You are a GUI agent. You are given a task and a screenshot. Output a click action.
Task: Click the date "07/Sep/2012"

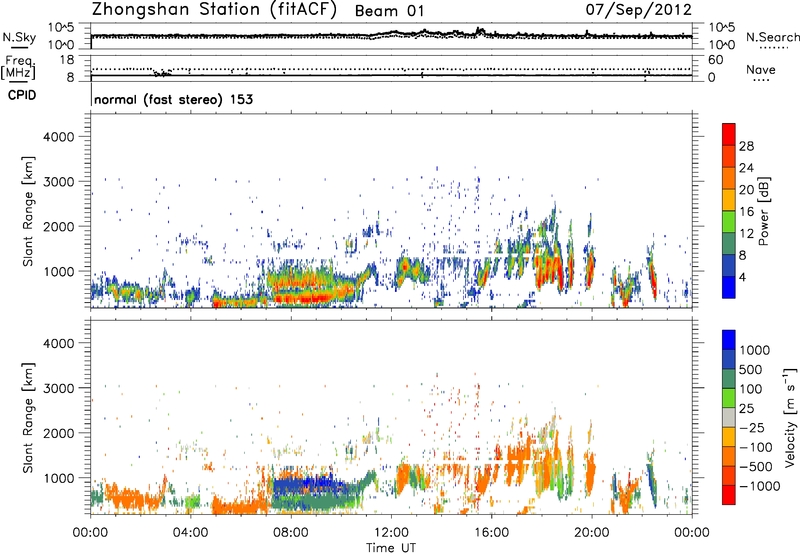click(638, 9)
